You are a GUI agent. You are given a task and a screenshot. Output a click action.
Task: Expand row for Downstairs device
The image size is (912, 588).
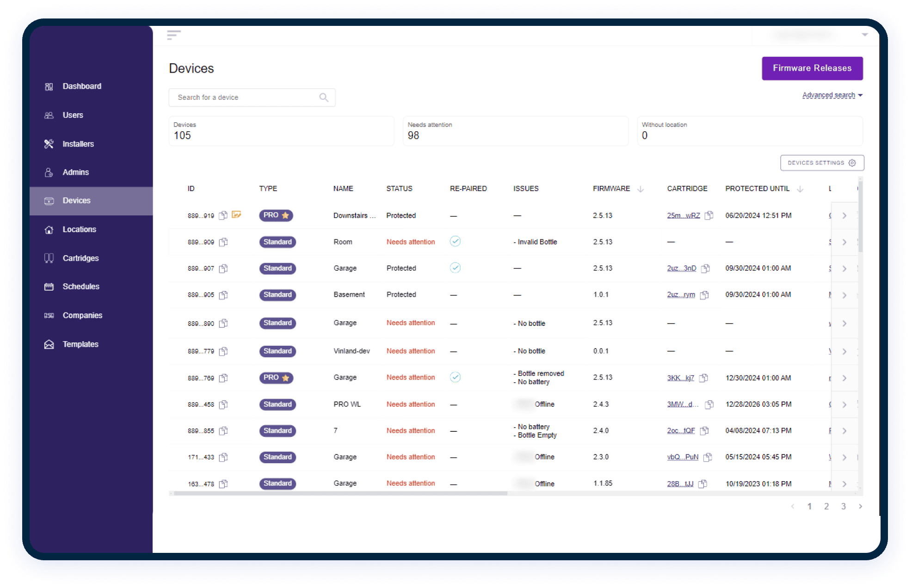point(844,216)
